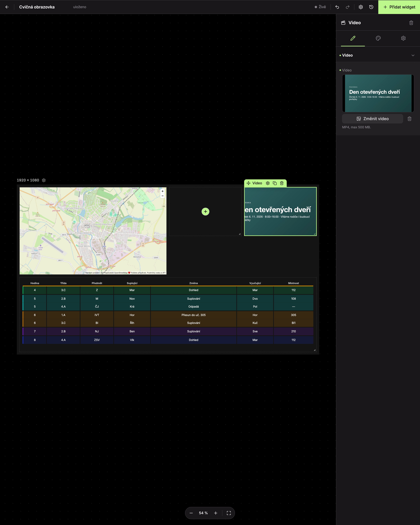The width and height of the screenshot is (420, 525).
Task: Go back using the left arrow
Action: [7, 7]
